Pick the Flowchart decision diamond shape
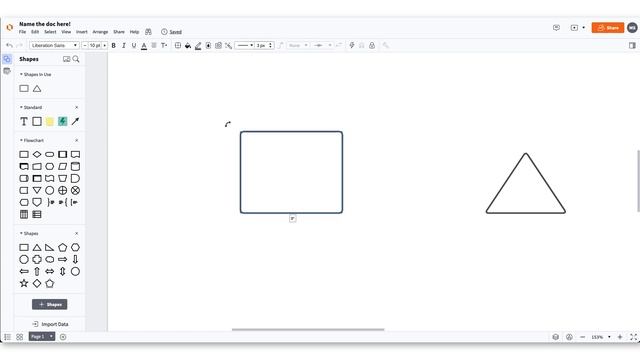 pyautogui.click(x=37, y=154)
